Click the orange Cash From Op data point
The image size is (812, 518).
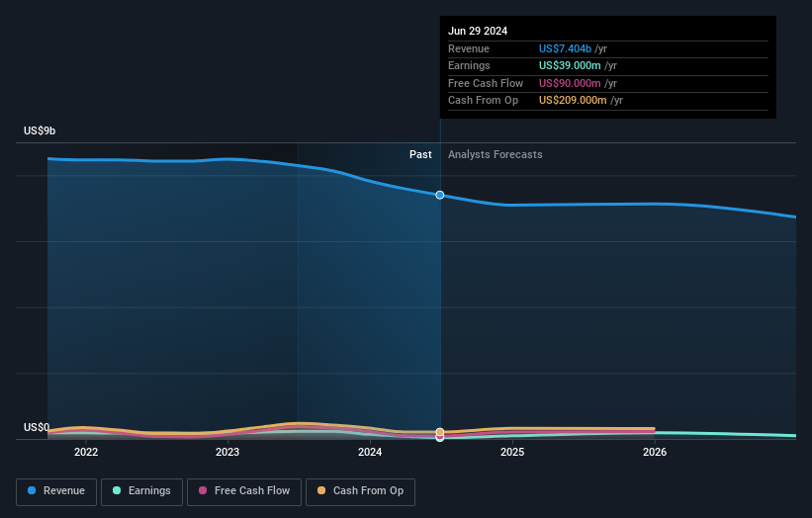tap(440, 432)
